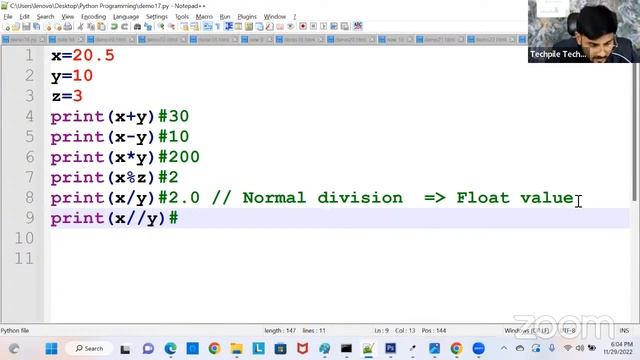
Task: Save the current file with toolbar Save icon
Action: tap(26, 27)
